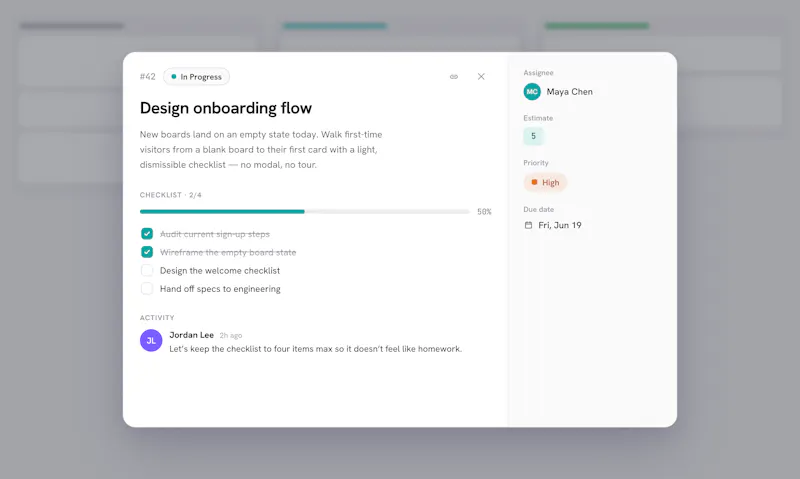Uncheck Wireframe the empty board state
The width and height of the screenshot is (800, 479).
[147, 252]
